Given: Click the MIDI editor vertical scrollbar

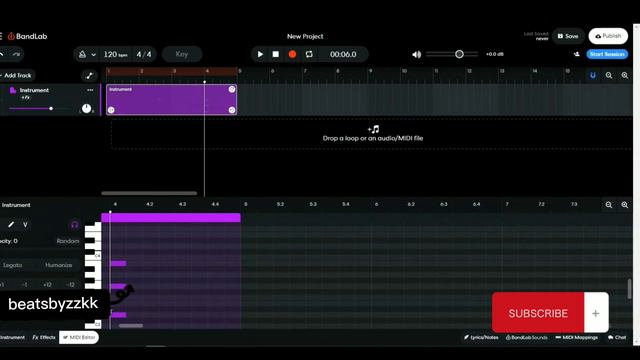Looking at the screenshot, I should [x=629, y=289].
